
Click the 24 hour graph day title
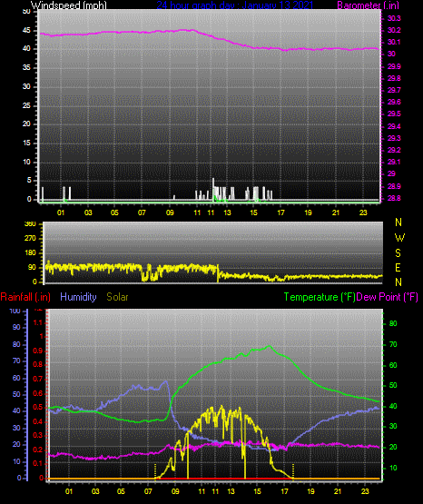(234, 5)
